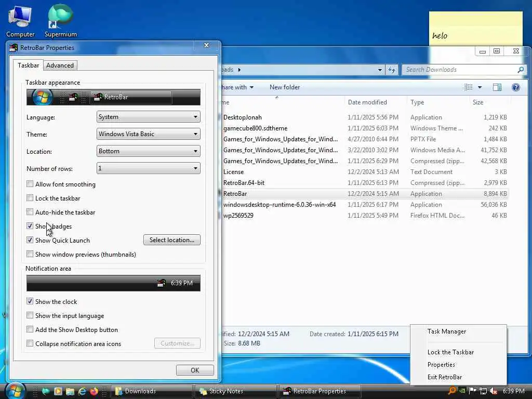
Task: Click the Select location... button
Action: pyautogui.click(x=171, y=240)
